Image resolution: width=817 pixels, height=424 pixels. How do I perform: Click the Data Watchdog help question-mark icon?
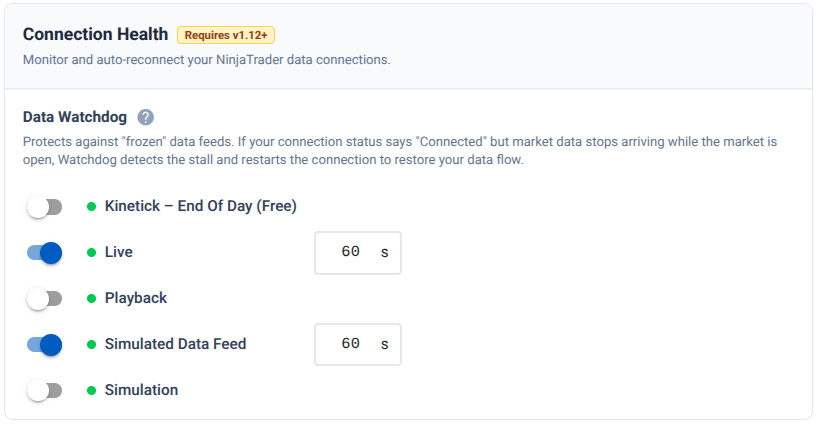click(x=146, y=117)
